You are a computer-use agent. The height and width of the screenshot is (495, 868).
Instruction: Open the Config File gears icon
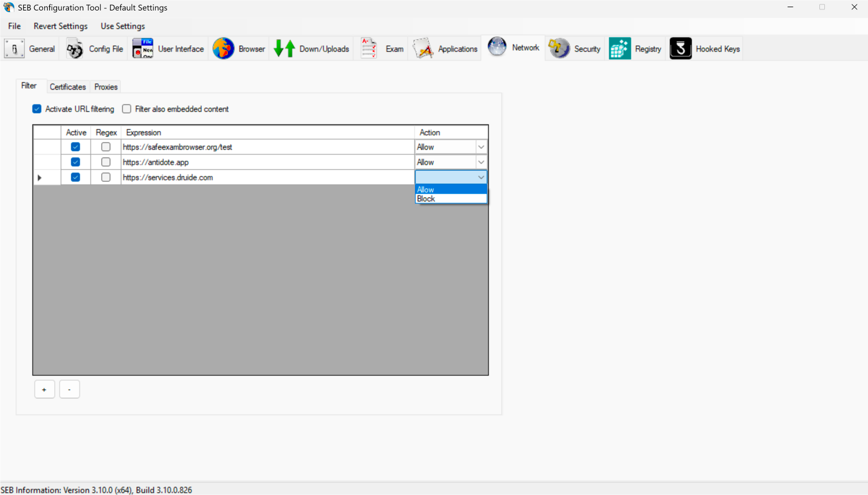[75, 49]
